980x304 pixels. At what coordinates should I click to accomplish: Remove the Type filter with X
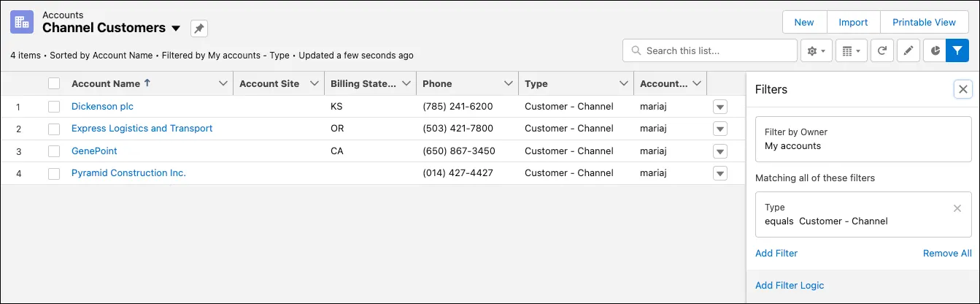click(957, 208)
